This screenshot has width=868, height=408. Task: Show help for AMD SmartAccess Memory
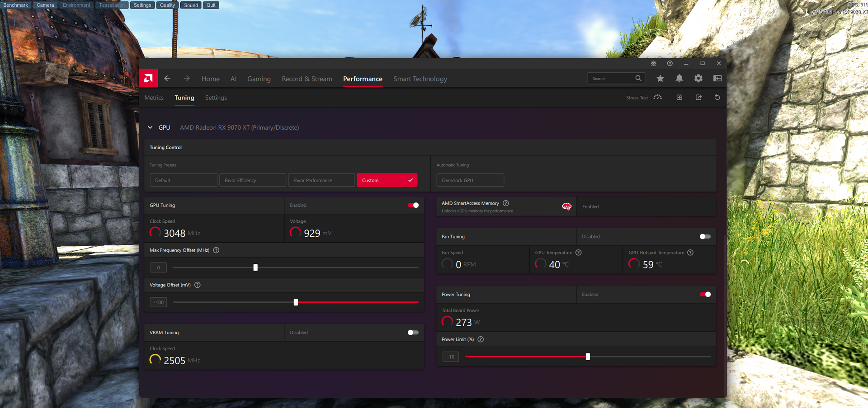[x=506, y=203]
